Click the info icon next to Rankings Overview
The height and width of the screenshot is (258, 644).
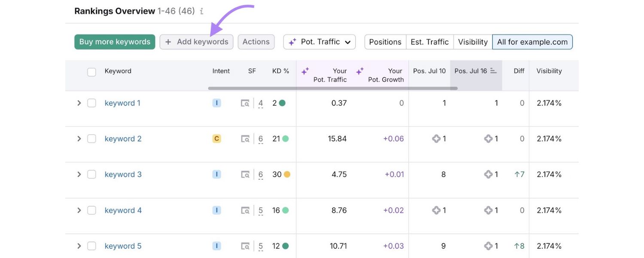pos(201,11)
